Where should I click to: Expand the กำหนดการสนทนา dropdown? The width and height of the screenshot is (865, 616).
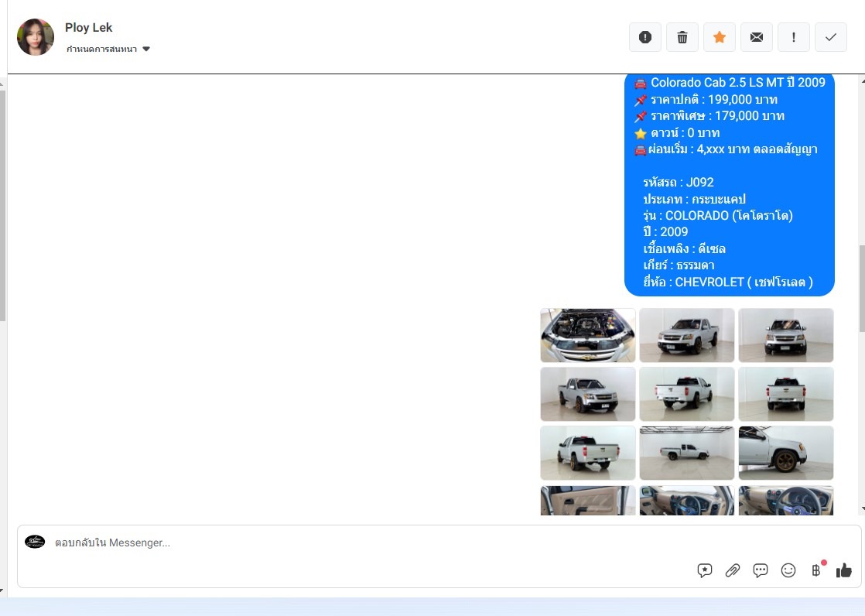pyautogui.click(x=108, y=49)
